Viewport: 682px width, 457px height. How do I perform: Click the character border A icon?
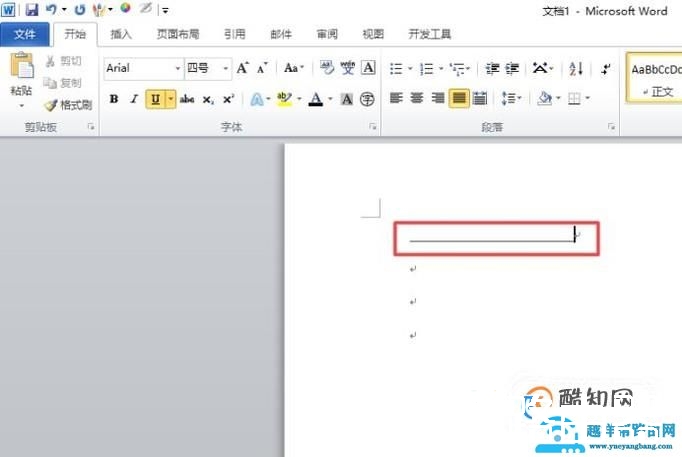tap(368, 68)
